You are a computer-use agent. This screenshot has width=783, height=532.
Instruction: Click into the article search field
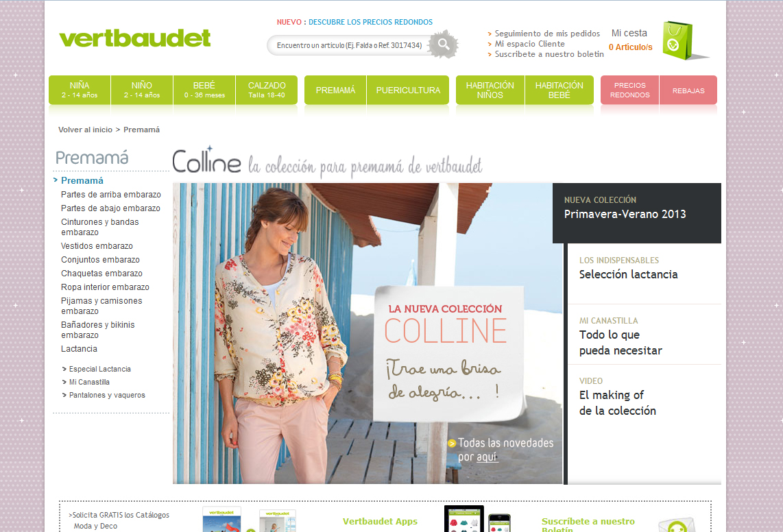click(350, 45)
